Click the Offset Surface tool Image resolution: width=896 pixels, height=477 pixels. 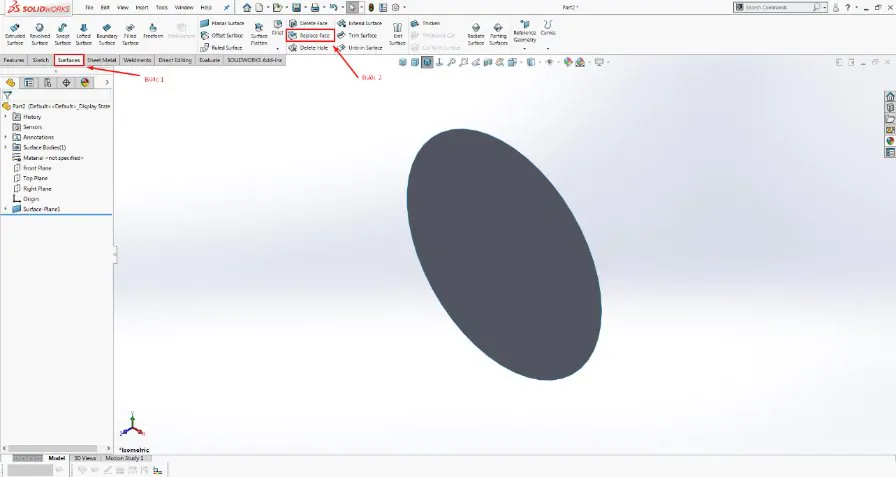[222, 35]
